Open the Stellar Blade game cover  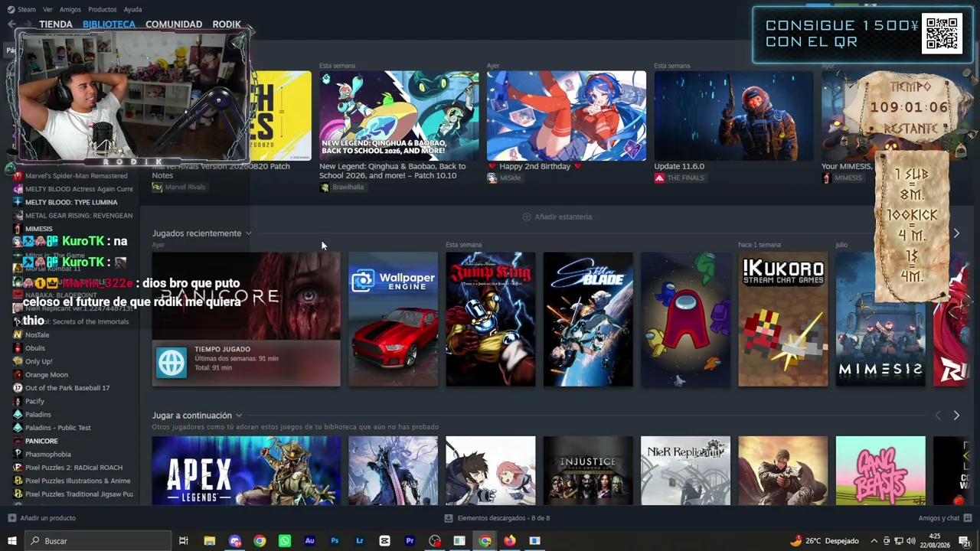tap(588, 319)
